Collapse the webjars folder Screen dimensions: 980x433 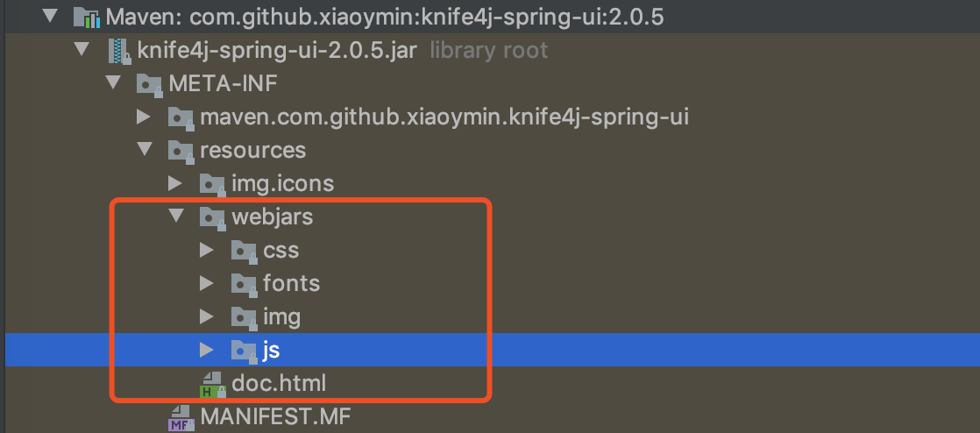(175, 216)
